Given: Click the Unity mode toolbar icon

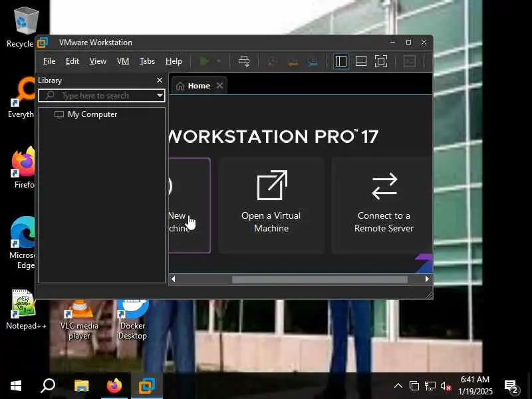Looking at the screenshot, I should pos(410,61).
